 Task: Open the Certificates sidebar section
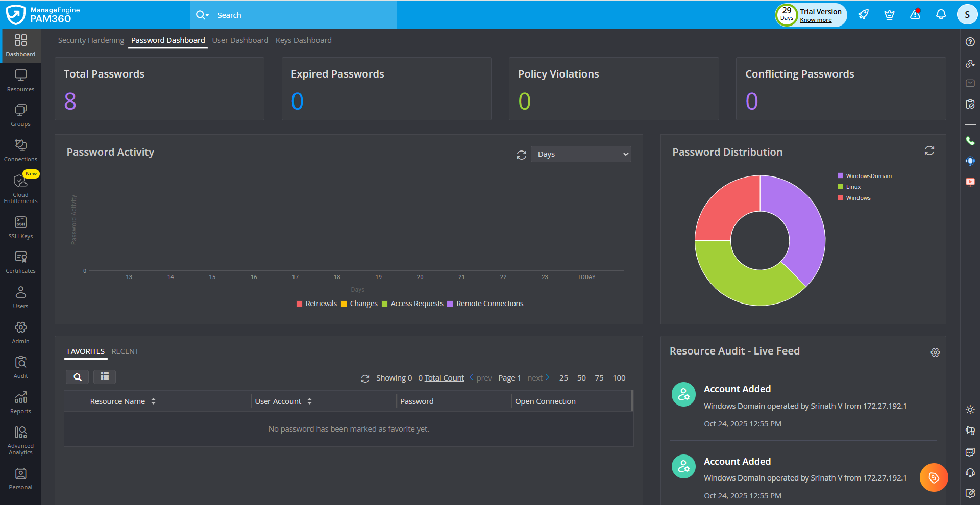[20, 262]
